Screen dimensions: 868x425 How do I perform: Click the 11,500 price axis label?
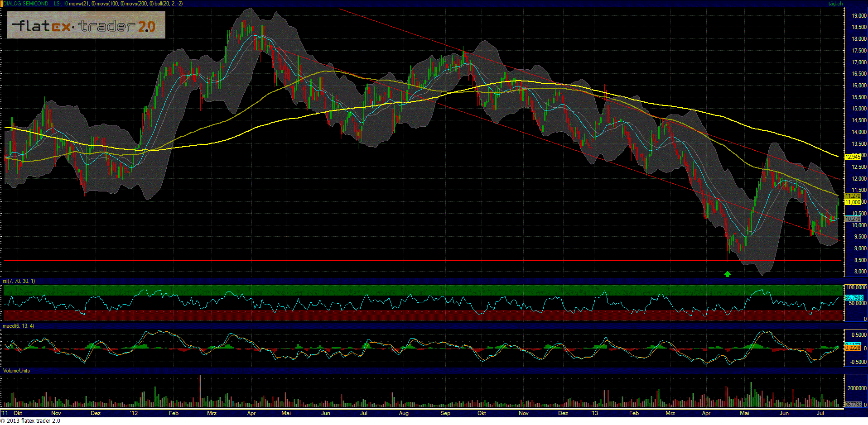(859, 190)
